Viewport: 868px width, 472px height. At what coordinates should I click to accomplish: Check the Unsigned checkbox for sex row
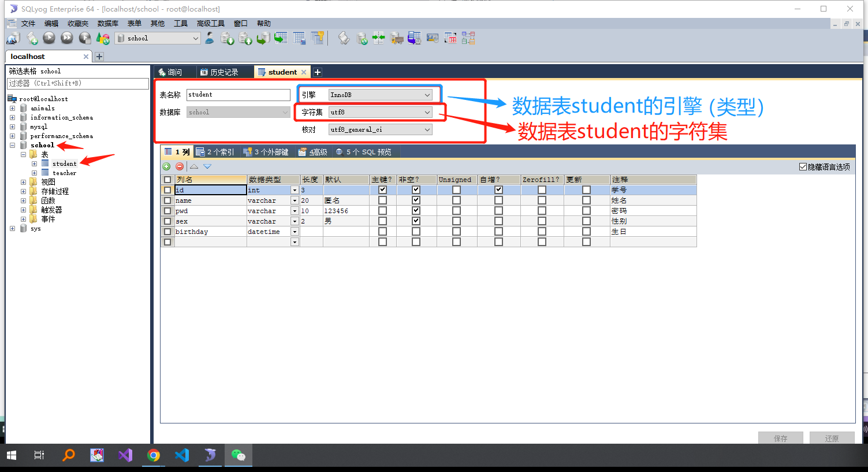point(456,221)
